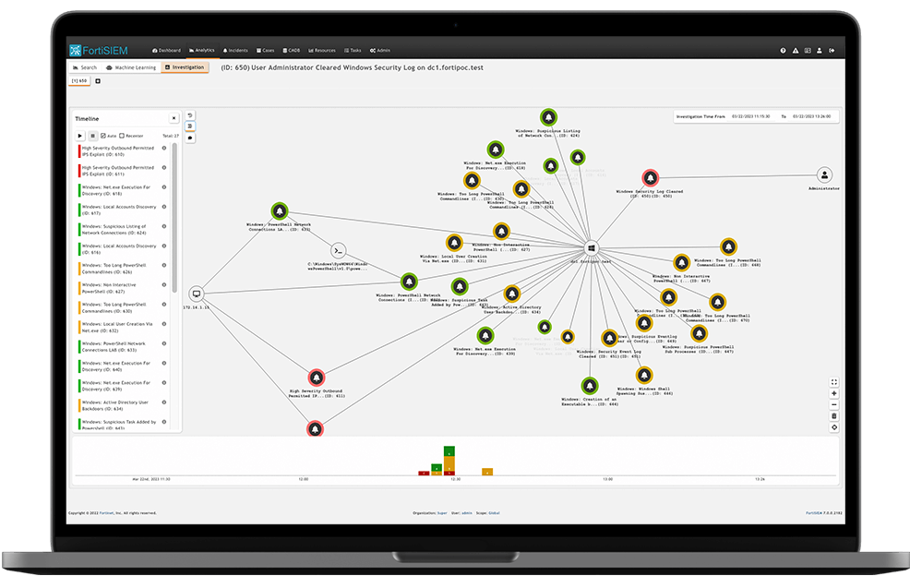Image resolution: width=910 pixels, height=588 pixels.
Task: Click the trash icon in the graph controls
Action: pyautogui.click(x=833, y=414)
